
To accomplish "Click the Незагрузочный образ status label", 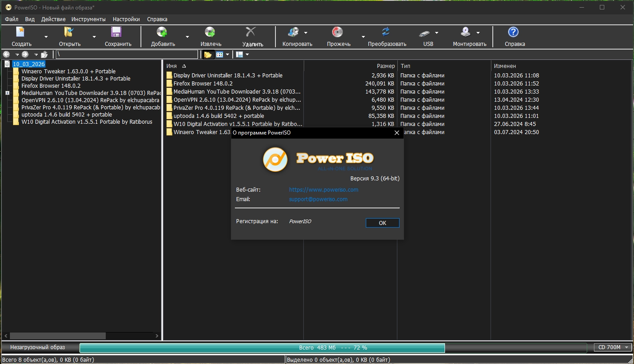I will (x=38, y=347).
